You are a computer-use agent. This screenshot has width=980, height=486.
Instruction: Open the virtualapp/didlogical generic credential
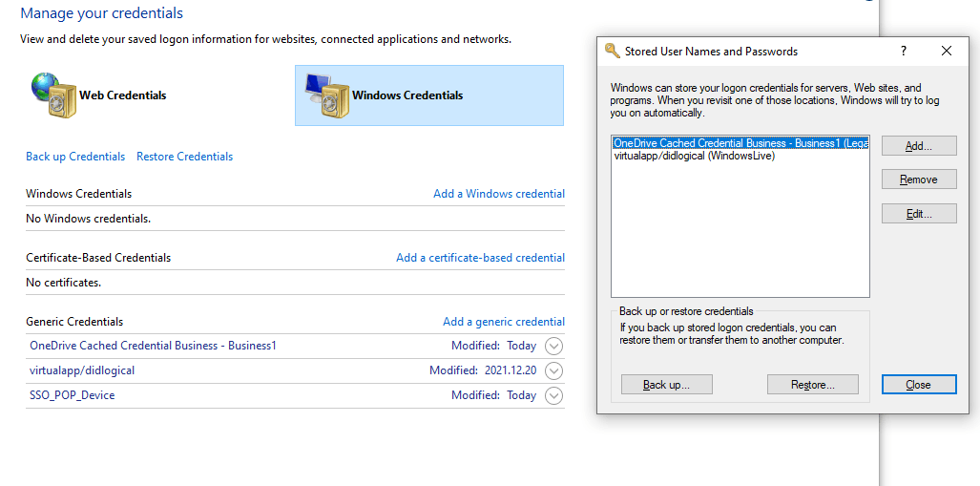tap(82, 370)
